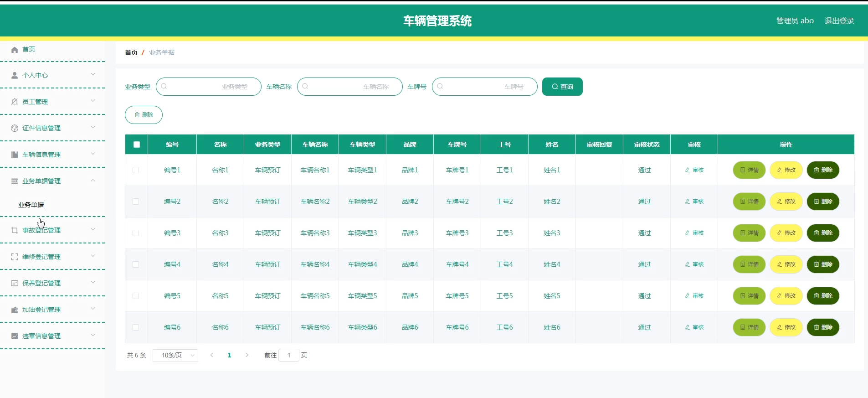868x398 pixels.
Task: Click the 审核 pencil icon for 编号2
Action: pyautogui.click(x=688, y=202)
